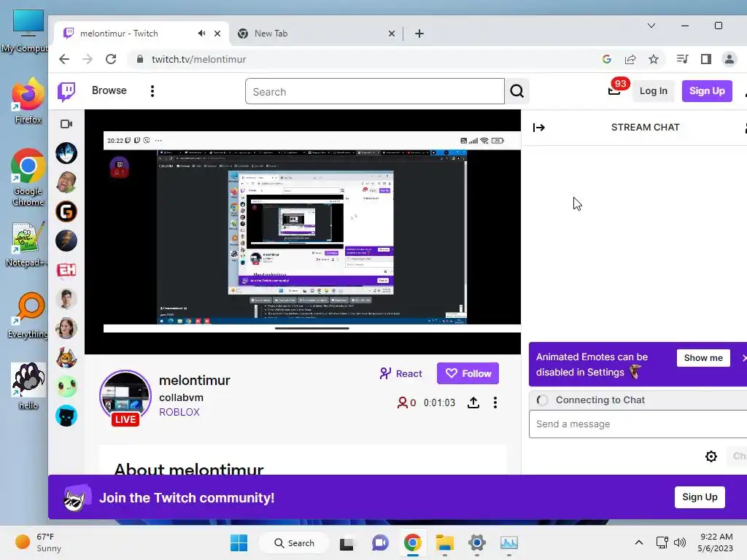Image resolution: width=747 pixels, height=560 pixels.
Task: Click the live stream video player
Action: tap(303, 232)
